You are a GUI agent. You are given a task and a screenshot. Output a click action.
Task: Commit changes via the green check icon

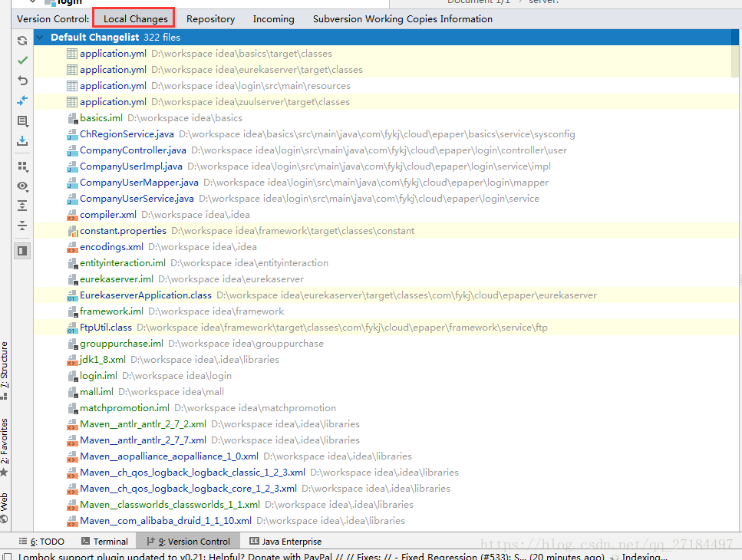(22, 60)
